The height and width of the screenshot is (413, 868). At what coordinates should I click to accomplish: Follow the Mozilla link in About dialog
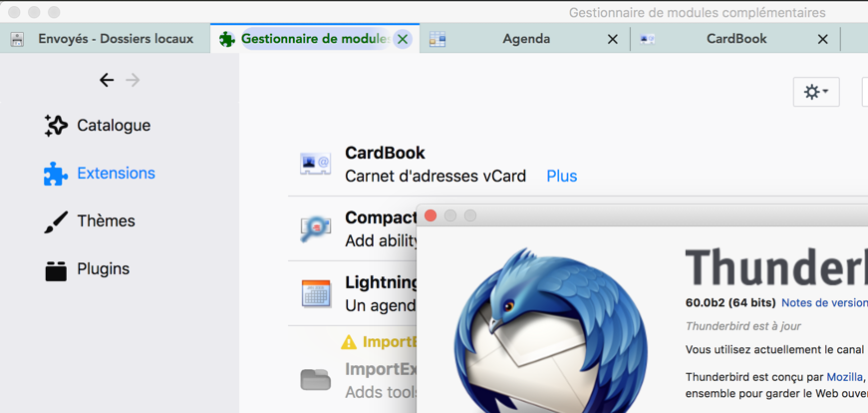click(x=844, y=377)
